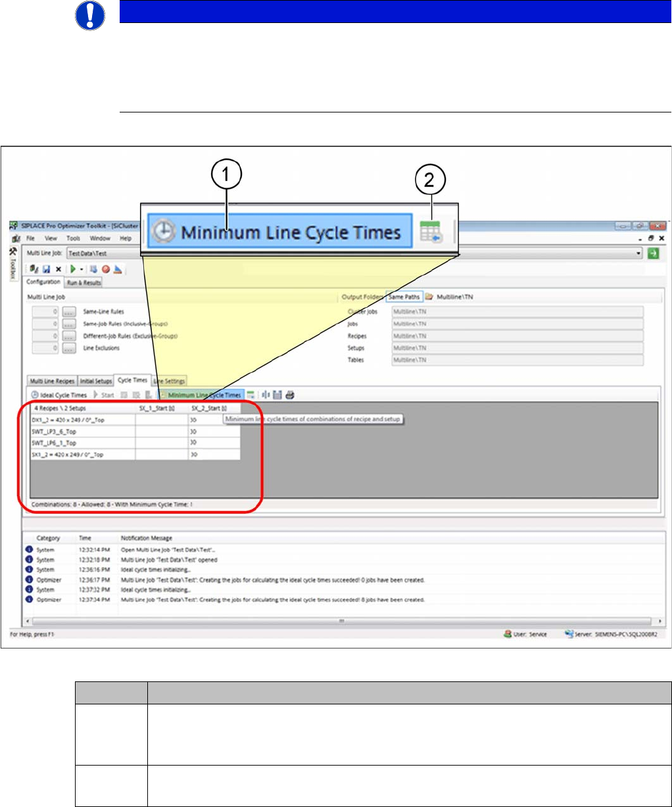Select the DX1_2 = 420 x 249 recipe row
The height and width of the screenshot is (807, 672).
coord(135,420)
